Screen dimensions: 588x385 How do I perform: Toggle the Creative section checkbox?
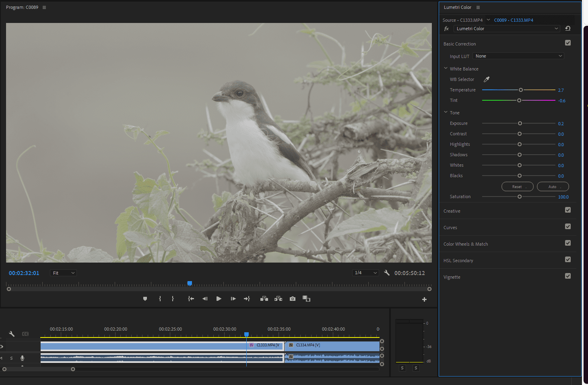pos(568,210)
